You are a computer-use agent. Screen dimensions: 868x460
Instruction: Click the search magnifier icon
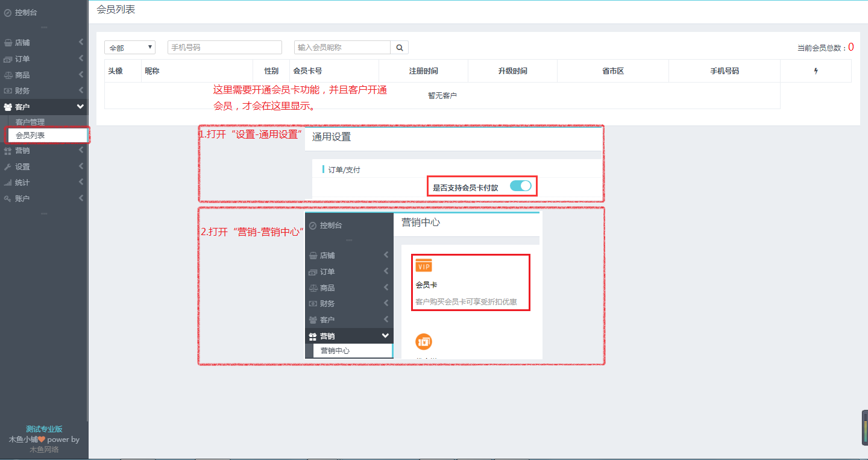(400, 48)
